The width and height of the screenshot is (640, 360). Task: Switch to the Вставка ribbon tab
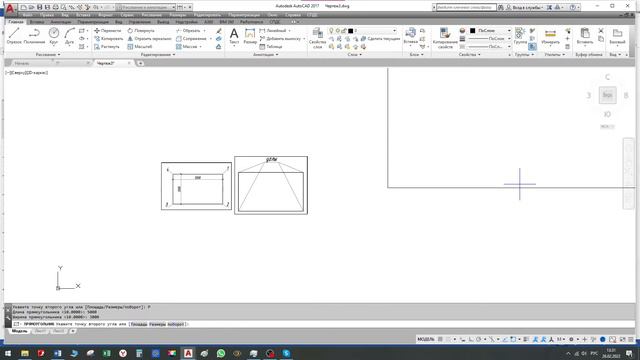point(37,22)
